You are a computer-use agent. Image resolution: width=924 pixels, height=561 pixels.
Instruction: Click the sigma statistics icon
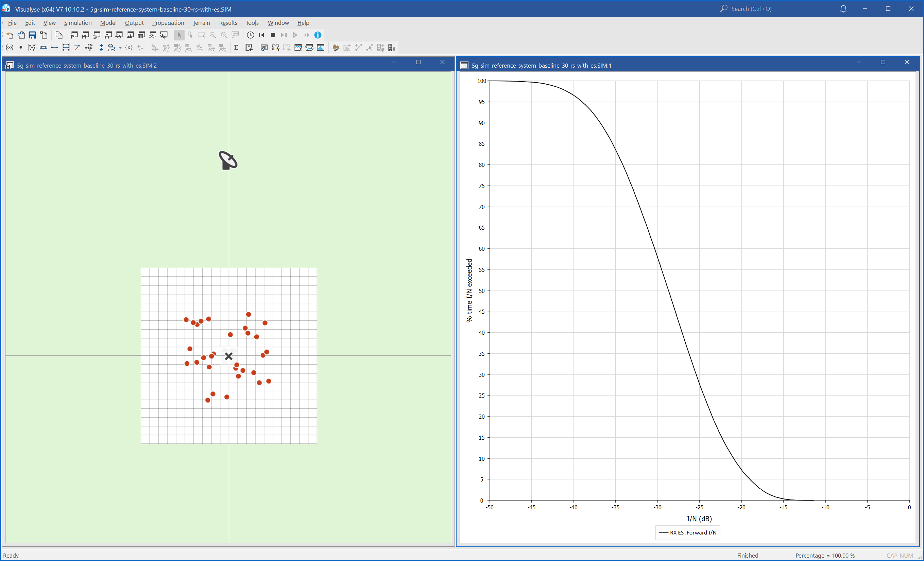click(x=236, y=48)
